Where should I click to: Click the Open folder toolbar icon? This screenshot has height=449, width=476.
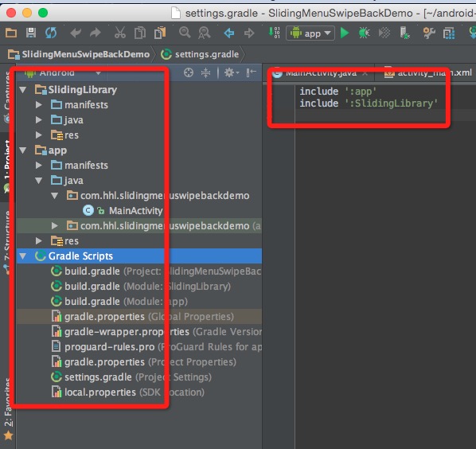click(11, 33)
